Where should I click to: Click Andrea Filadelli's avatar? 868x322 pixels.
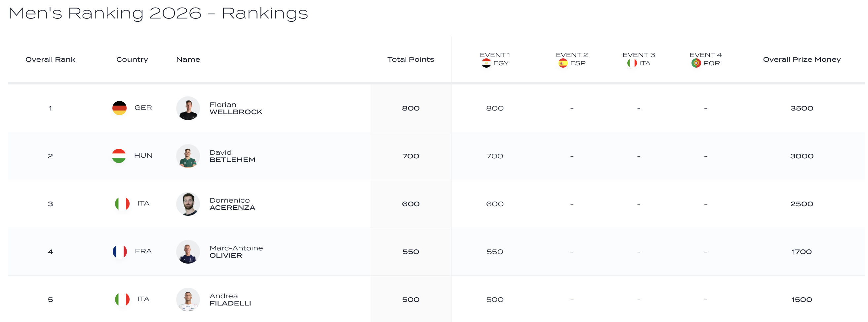pyautogui.click(x=188, y=300)
